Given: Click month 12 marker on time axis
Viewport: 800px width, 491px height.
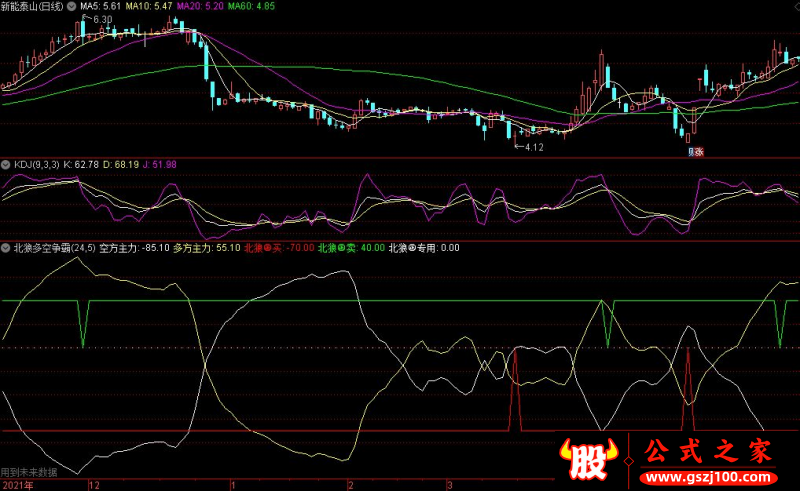Looking at the screenshot, I should (94, 484).
